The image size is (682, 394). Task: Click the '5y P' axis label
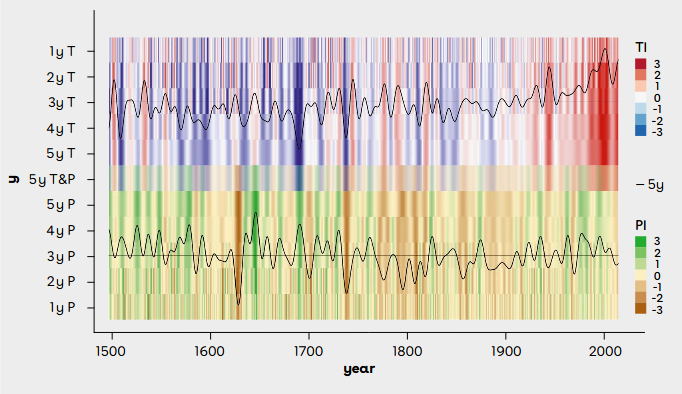pyautogui.click(x=61, y=204)
